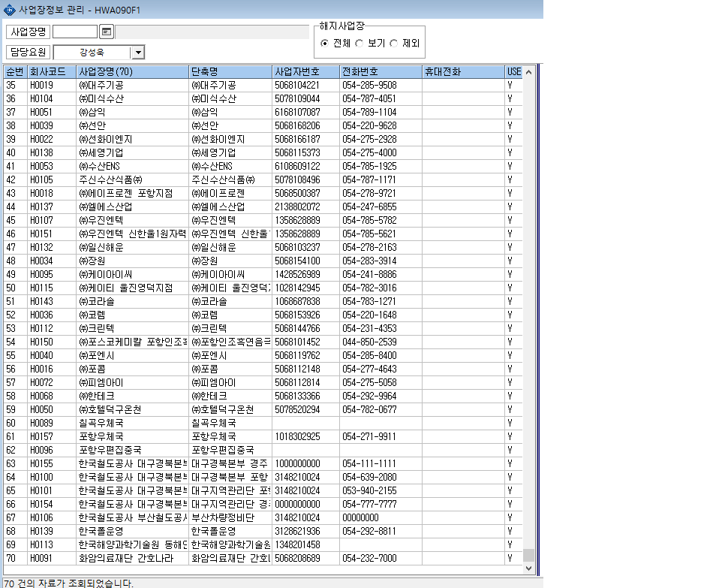Image resolution: width=728 pixels, height=588 pixels.
Task: Select the 포항우체국 row
Action: pos(263,436)
